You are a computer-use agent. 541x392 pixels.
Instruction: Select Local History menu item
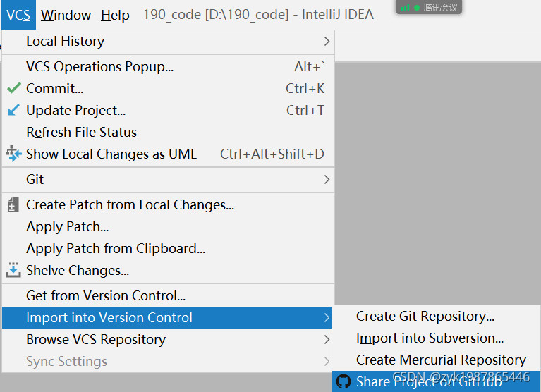pyautogui.click(x=168, y=42)
